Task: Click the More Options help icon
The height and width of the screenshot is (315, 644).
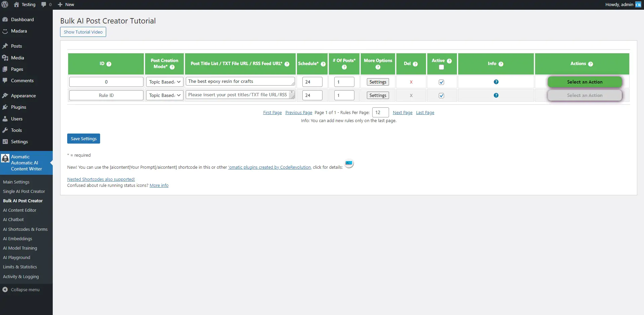Action: coord(378,67)
